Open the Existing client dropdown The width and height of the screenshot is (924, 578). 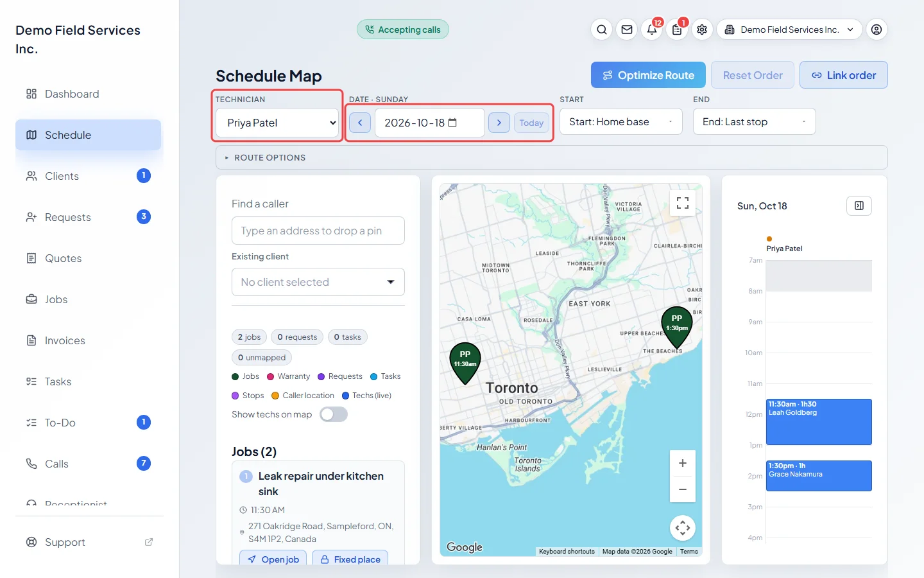tap(318, 282)
